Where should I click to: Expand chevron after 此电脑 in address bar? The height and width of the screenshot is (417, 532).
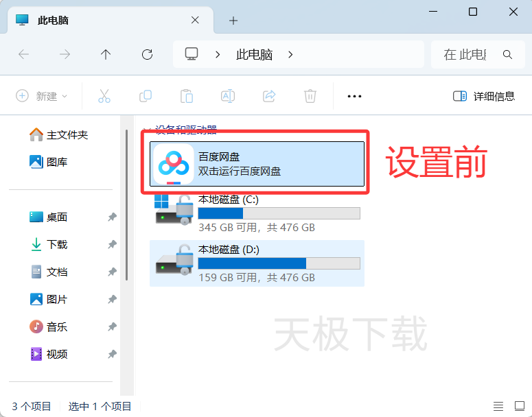[290, 55]
